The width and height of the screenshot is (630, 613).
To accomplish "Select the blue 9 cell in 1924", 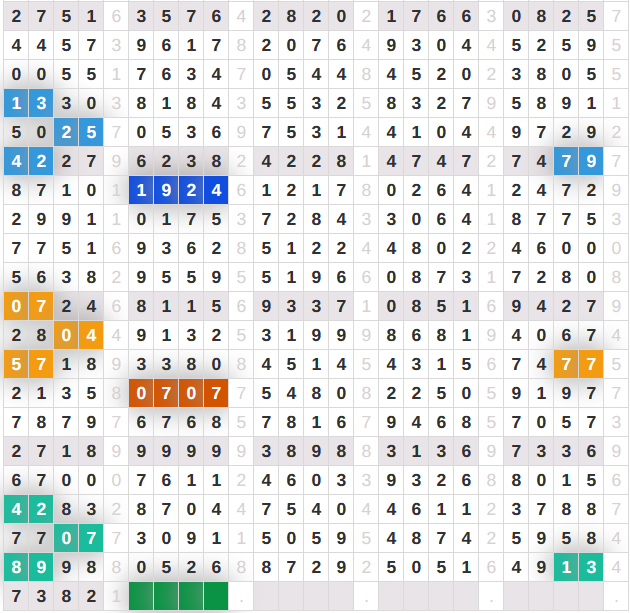I will 167,190.
